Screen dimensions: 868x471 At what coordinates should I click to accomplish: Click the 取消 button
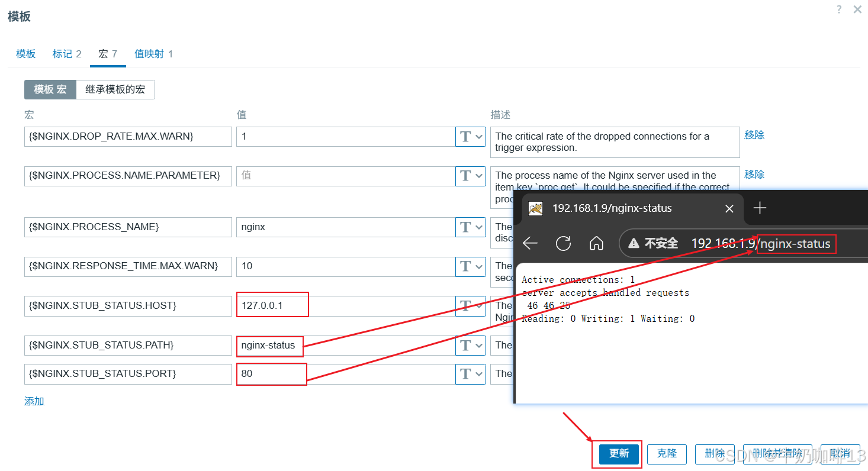(x=840, y=454)
